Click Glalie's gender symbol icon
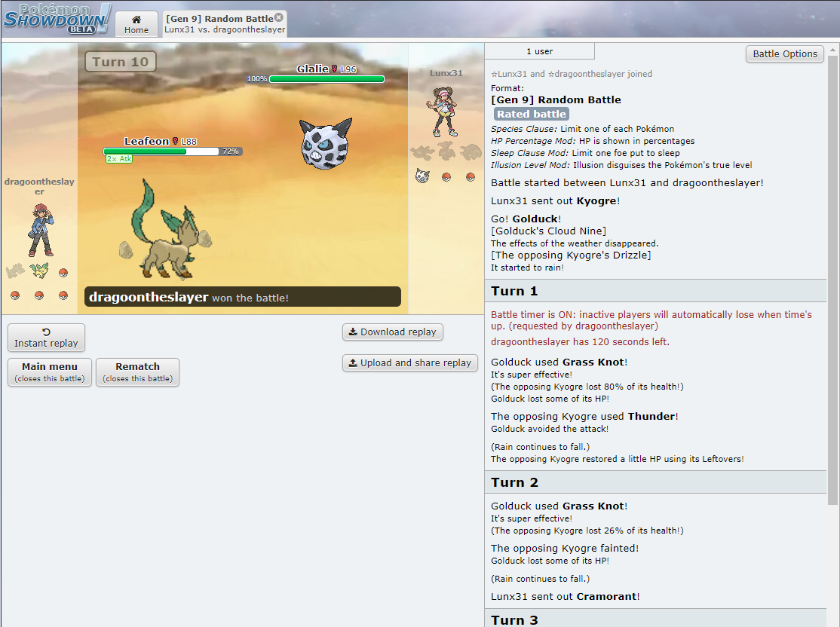The image size is (840, 627). pyautogui.click(x=334, y=69)
